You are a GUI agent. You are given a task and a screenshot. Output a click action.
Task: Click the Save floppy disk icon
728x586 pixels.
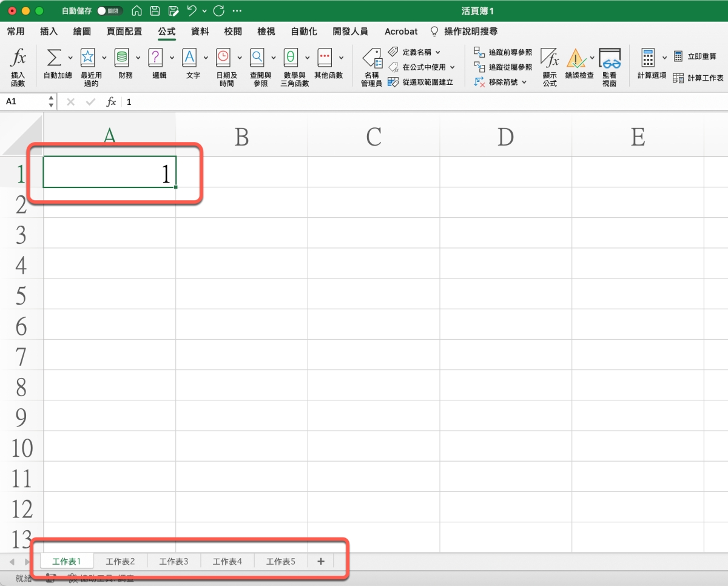click(x=155, y=11)
